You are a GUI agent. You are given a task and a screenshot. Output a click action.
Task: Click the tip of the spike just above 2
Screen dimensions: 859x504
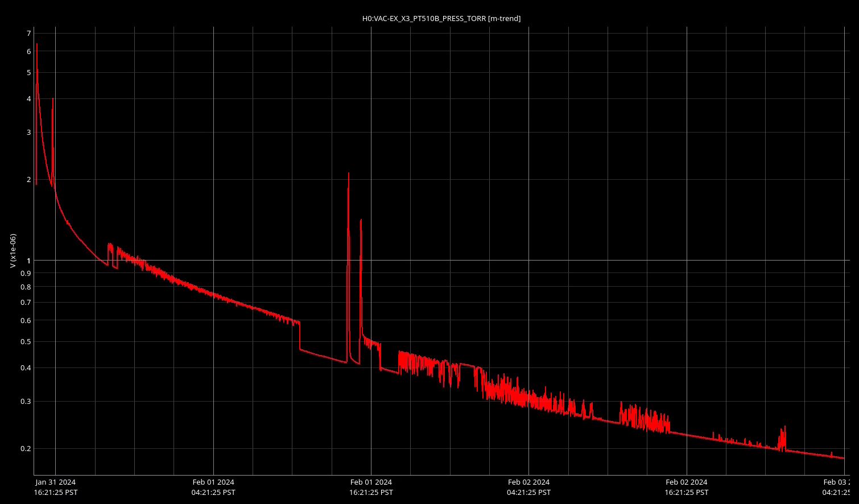point(348,173)
